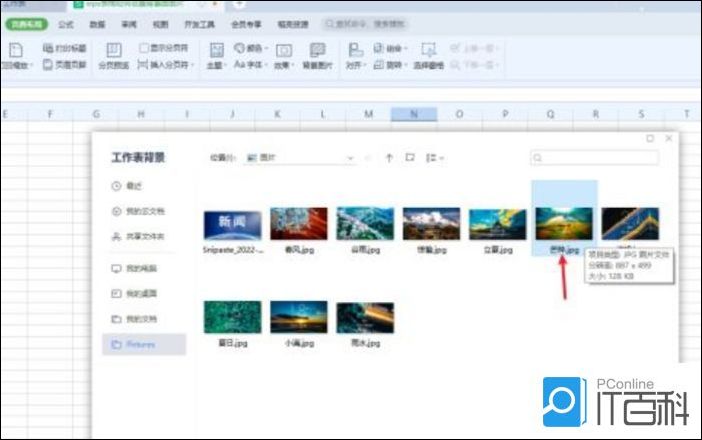The image size is (702, 440).
Task: Select the dark blue and gold roof thumbnail
Action: (630, 224)
